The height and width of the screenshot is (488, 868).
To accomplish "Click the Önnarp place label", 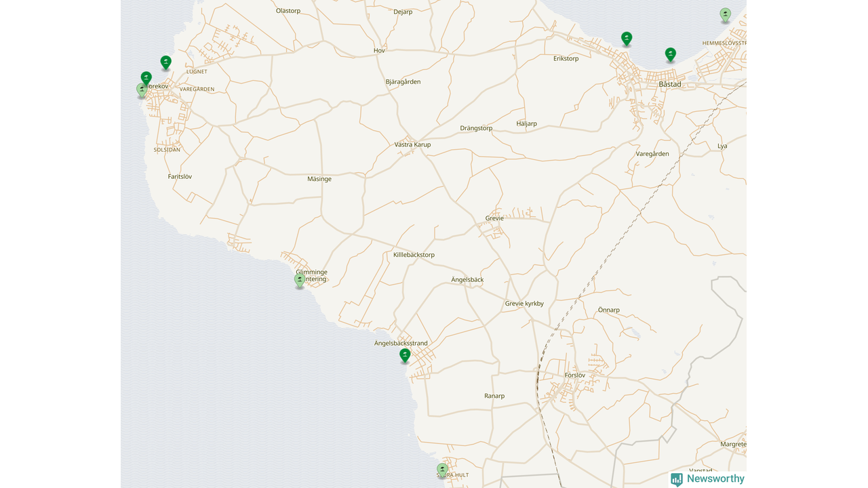I will click(608, 310).
